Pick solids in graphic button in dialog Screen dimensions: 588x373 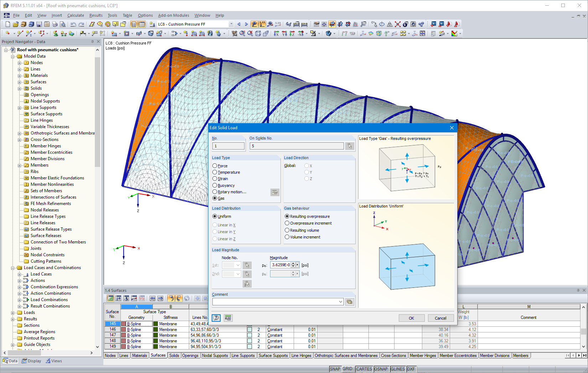[x=350, y=146]
